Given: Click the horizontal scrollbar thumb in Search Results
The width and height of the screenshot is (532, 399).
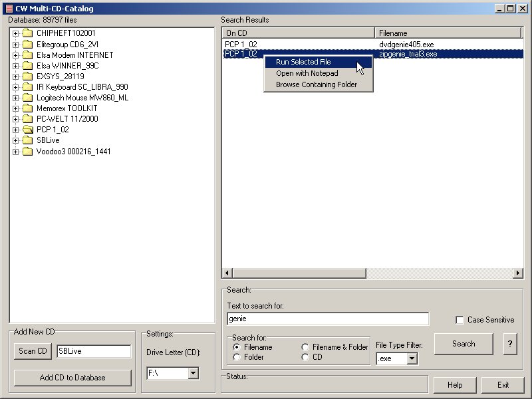Looking at the screenshot, I should (x=299, y=273).
